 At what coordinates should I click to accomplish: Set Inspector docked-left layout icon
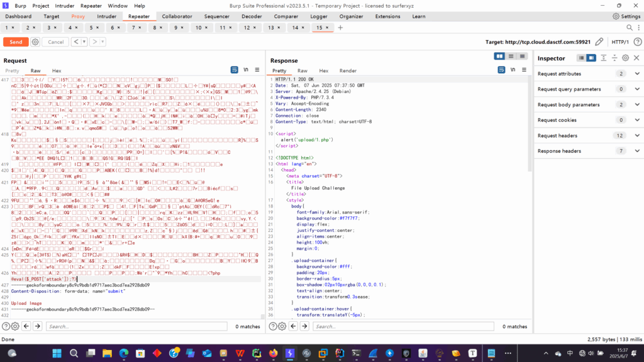click(x=581, y=58)
